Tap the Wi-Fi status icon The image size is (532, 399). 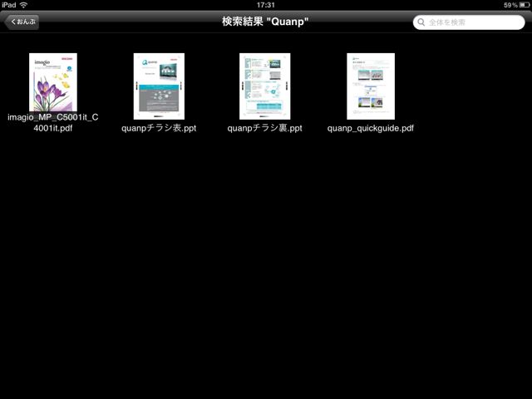24,5
